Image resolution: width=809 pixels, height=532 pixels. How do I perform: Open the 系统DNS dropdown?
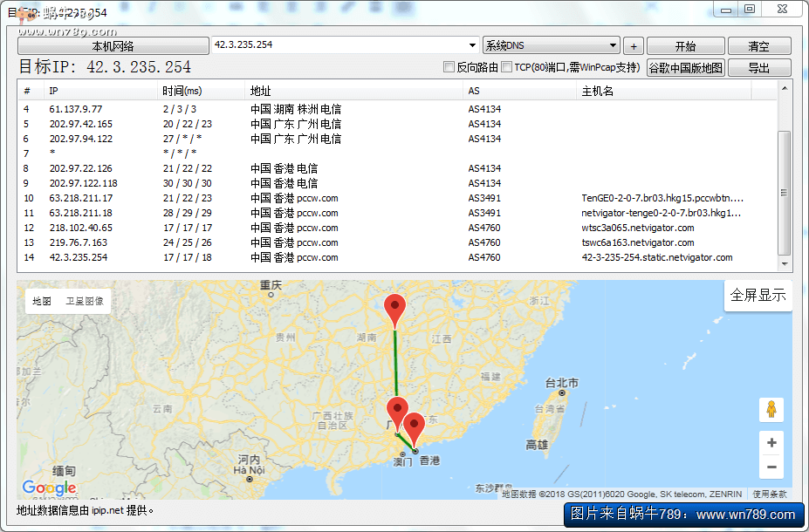click(x=613, y=45)
